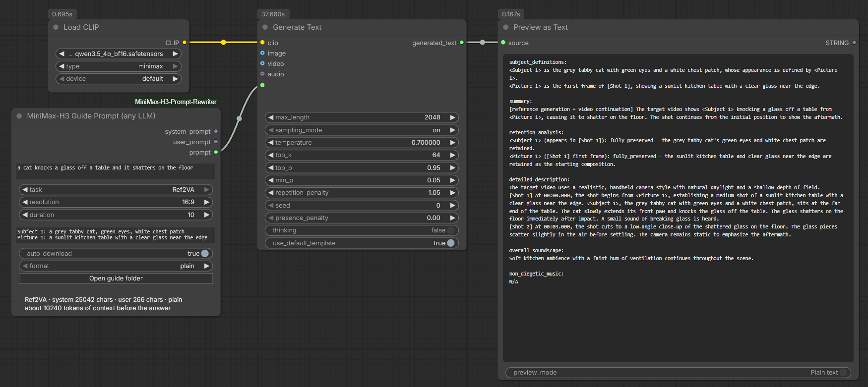The image size is (868, 387).
Task: Click the video input socket
Action: pyautogui.click(x=262, y=63)
